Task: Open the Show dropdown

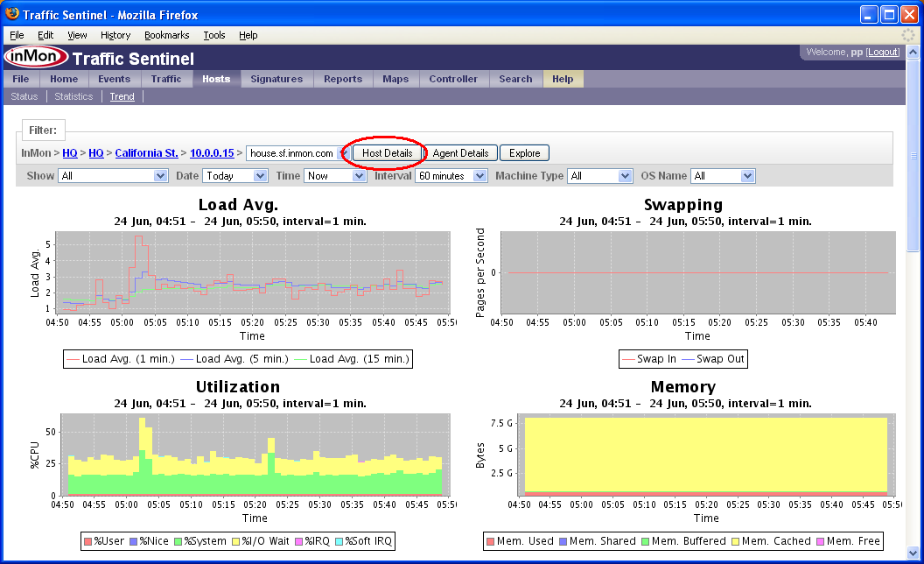Action: 113,176
